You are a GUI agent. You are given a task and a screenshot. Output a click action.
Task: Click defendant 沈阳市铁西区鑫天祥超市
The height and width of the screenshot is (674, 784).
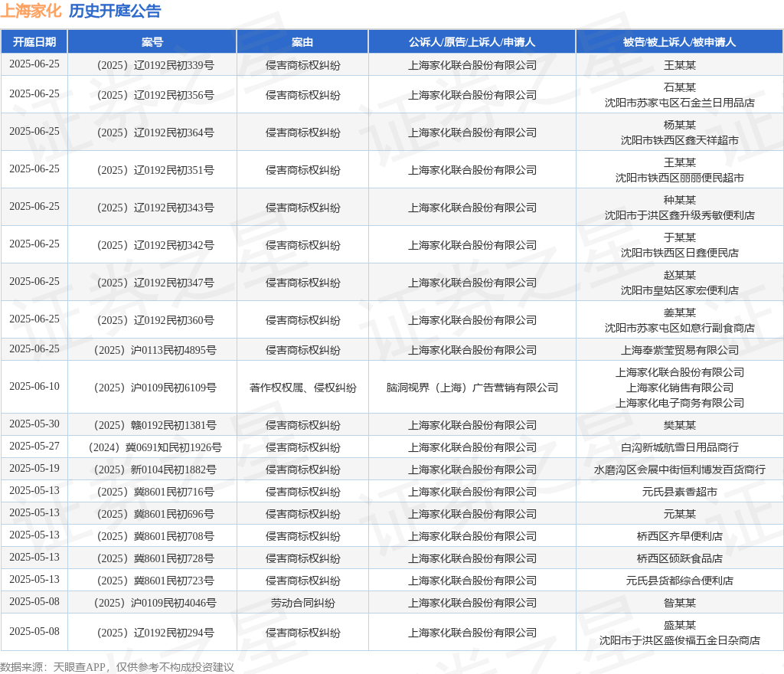coord(680,140)
